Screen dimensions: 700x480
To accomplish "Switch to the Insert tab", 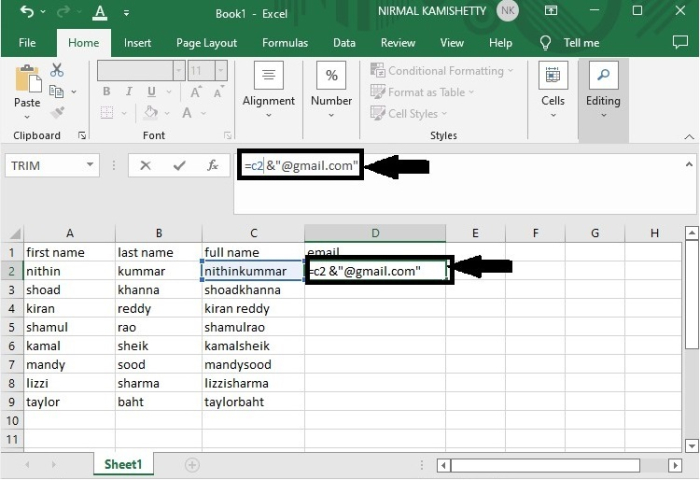I will [x=138, y=43].
